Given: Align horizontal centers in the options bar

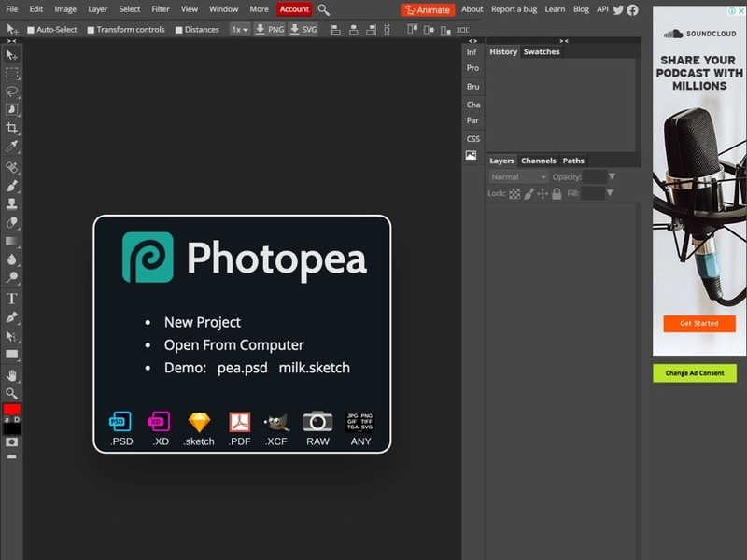Looking at the screenshot, I should tap(354, 30).
